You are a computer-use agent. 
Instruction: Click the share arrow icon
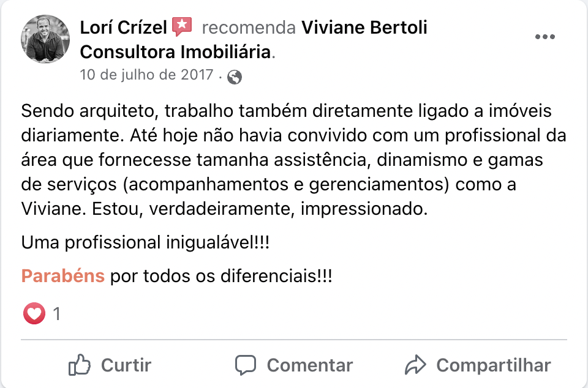point(415,365)
